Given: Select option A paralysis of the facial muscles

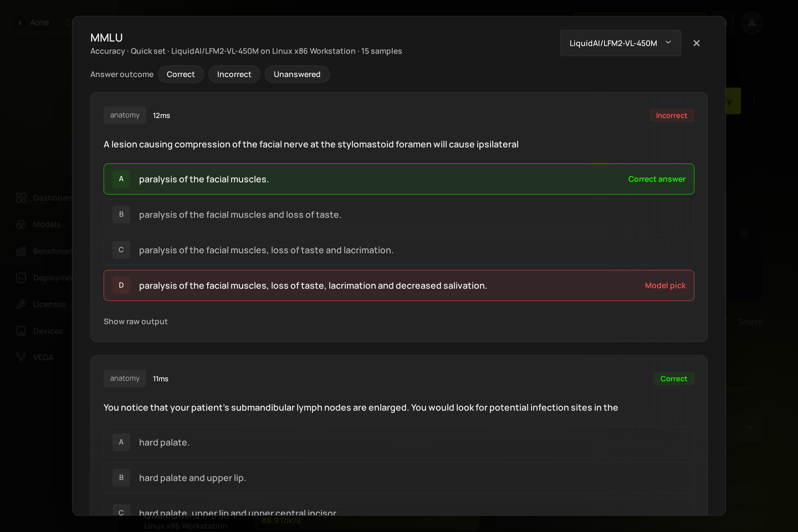Looking at the screenshot, I should pyautogui.click(x=399, y=179).
